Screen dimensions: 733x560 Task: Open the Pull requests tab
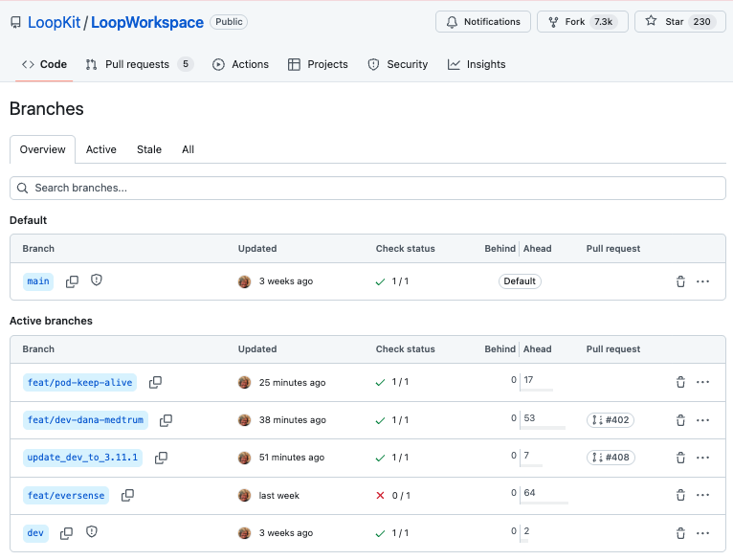[140, 64]
